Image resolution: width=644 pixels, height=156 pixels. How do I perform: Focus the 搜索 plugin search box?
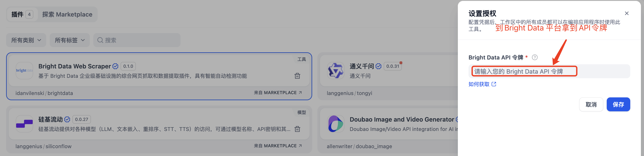tap(137, 40)
